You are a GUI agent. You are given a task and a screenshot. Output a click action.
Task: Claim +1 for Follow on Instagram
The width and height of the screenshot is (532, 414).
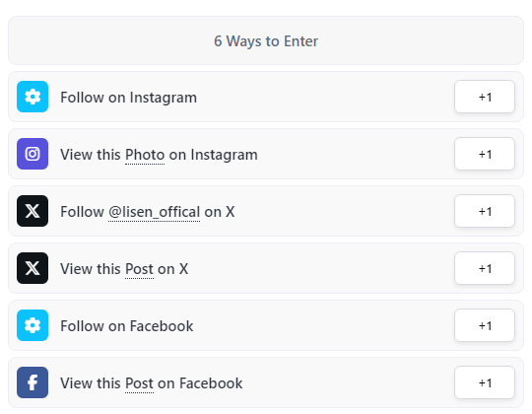pyautogui.click(x=485, y=97)
